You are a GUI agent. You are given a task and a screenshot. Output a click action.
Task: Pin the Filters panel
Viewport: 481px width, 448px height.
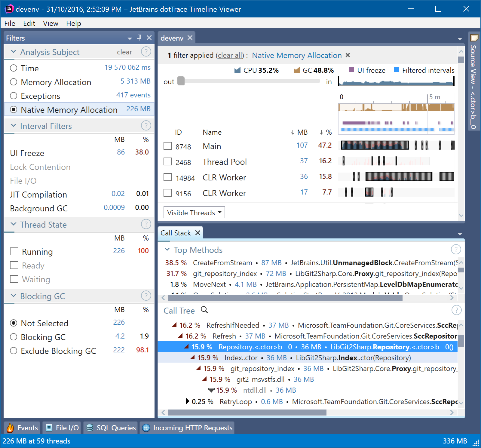coord(139,38)
